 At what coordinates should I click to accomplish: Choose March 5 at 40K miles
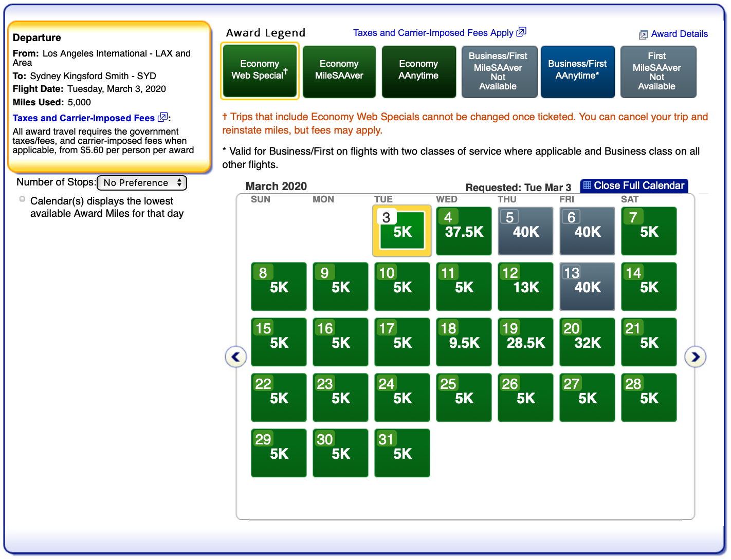pyautogui.click(x=525, y=231)
